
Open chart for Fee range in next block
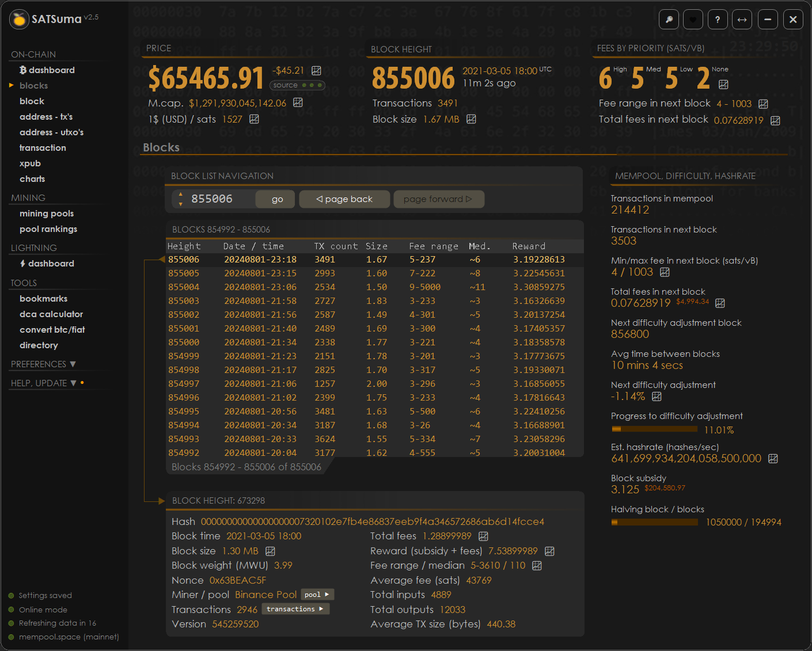coord(763,104)
